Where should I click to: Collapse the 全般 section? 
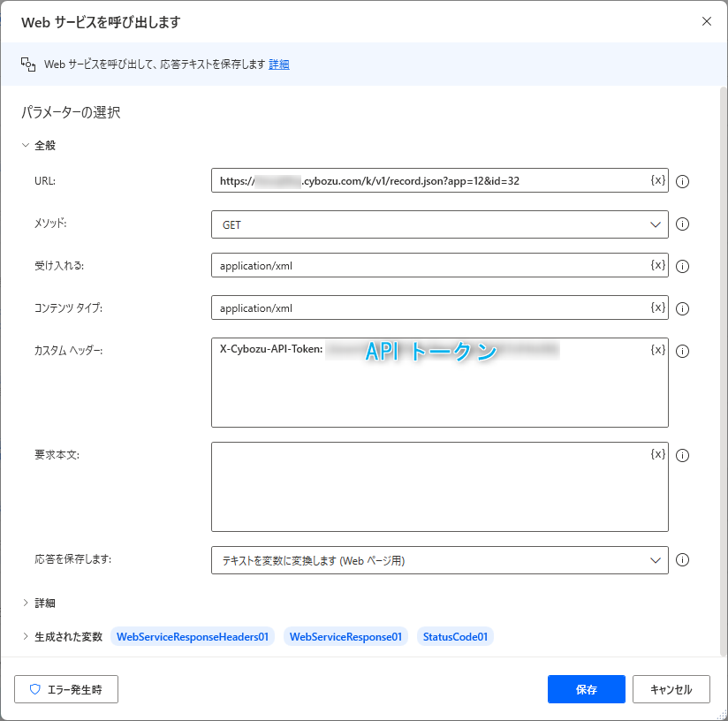(26, 145)
